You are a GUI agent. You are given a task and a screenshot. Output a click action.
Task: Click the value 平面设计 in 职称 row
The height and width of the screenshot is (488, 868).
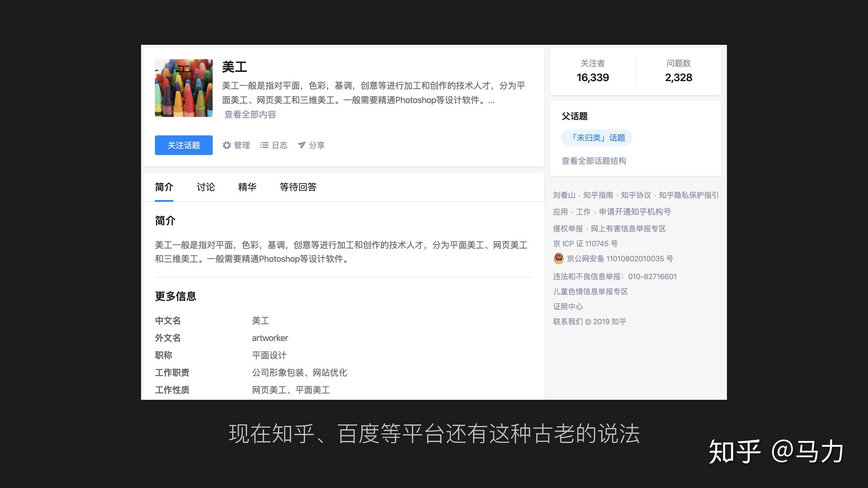pos(269,355)
